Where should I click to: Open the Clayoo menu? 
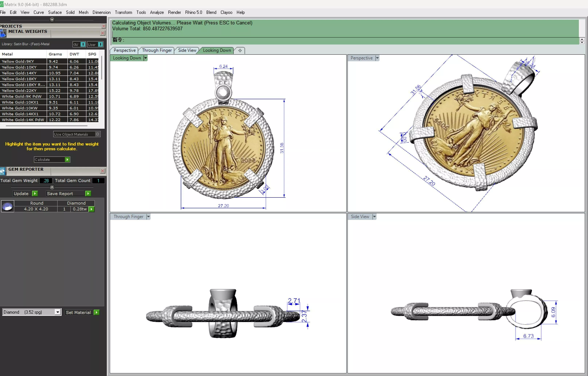coord(226,12)
